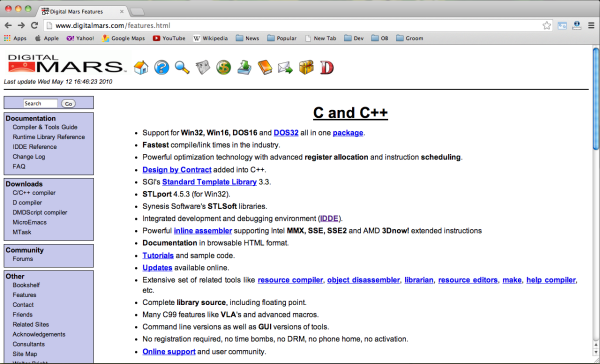Open the red D language icon
The width and height of the screenshot is (600, 364).
(327, 68)
